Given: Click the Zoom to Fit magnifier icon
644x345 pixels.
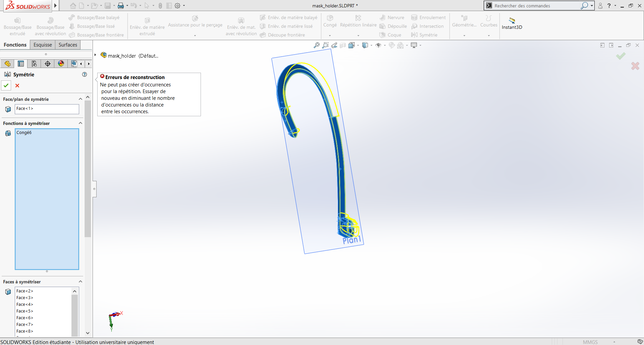Looking at the screenshot, I should [316, 45].
